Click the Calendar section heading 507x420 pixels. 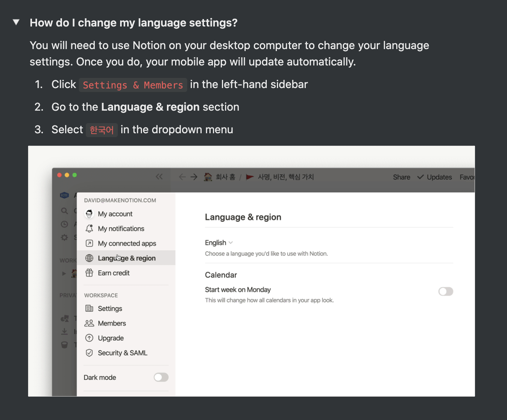(221, 275)
